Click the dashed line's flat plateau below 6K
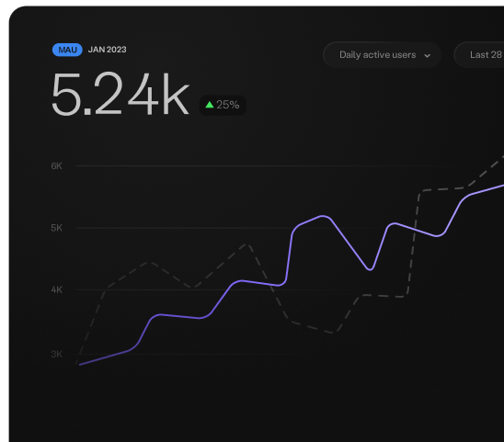This screenshot has width=504, height=442. [x=442, y=189]
